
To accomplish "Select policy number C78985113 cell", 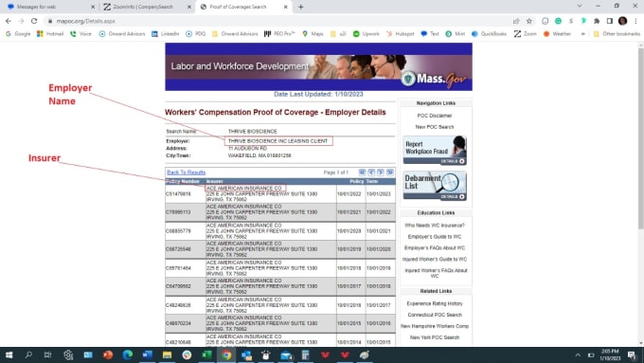I will point(185,212).
